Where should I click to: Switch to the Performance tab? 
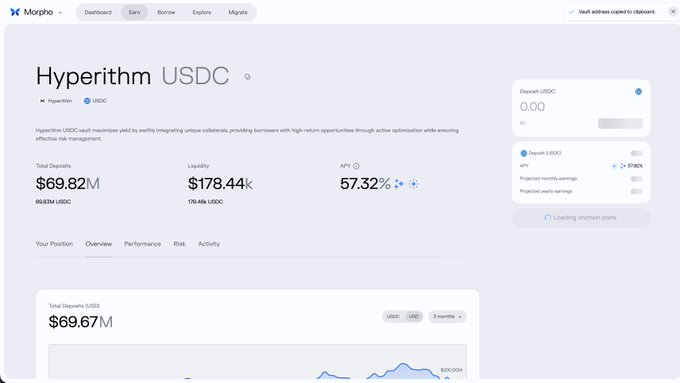coord(143,244)
